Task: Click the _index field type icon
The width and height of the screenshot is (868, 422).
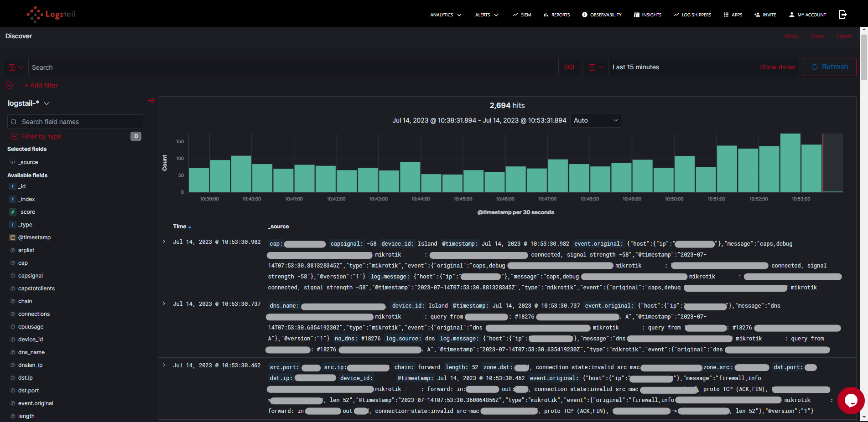Action: pos(13,199)
